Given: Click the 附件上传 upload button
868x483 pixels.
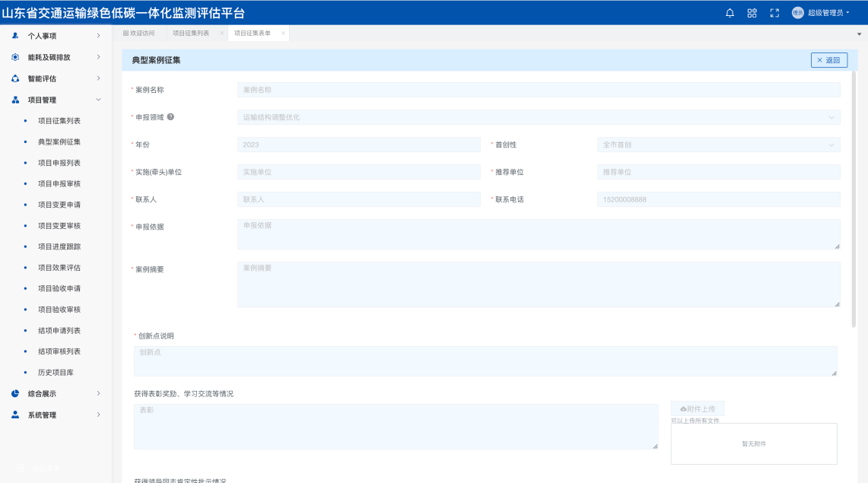Looking at the screenshot, I should tap(697, 408).
